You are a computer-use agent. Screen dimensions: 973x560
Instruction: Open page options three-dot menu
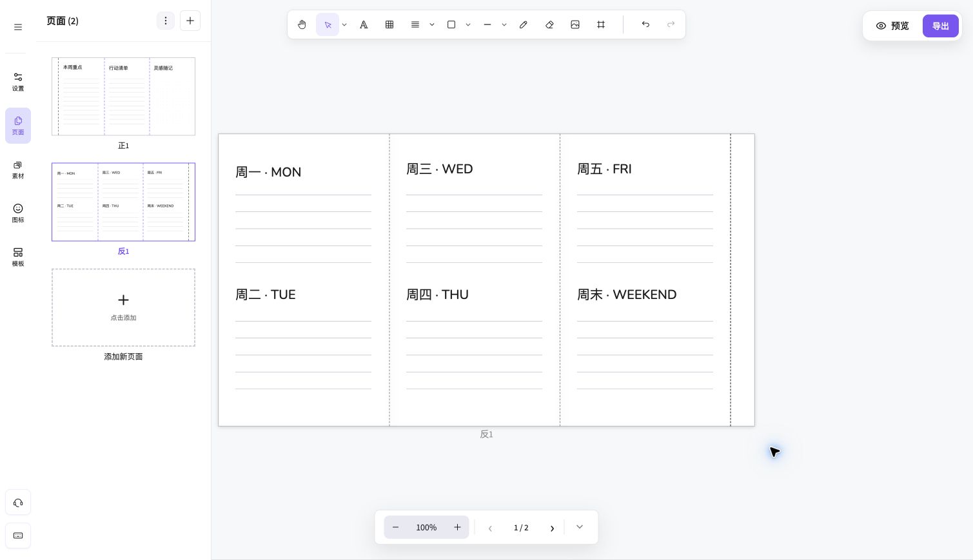point(166,21)
